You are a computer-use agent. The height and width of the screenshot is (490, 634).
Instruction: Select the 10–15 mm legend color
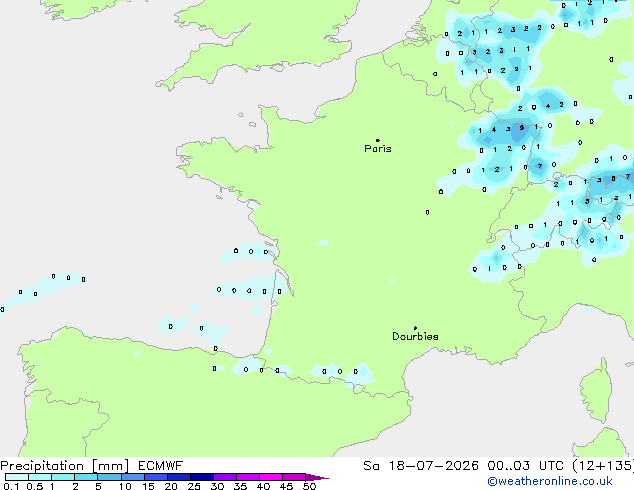tap(133, 477)
